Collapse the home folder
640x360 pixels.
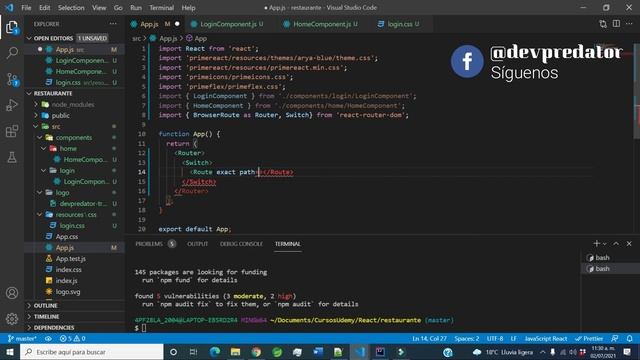[x=44, y=149]
